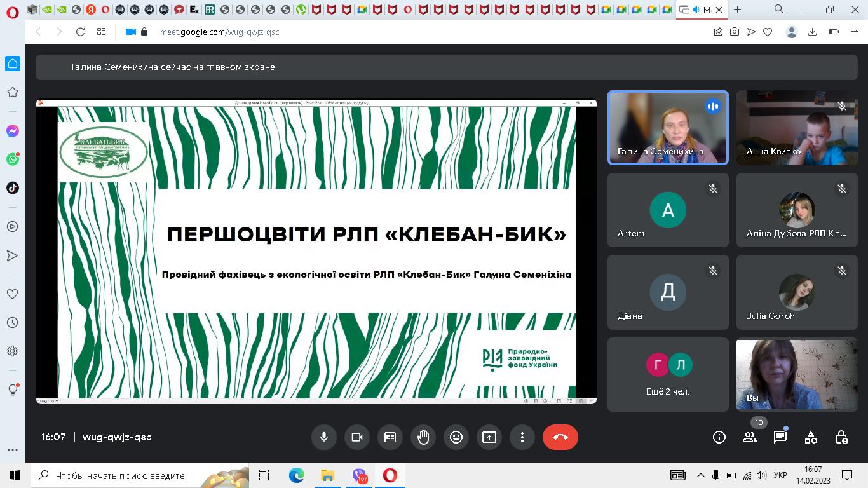Open Opera bookmarks star in sidebar
This screenshot has height=488, width=868.
coord(12,93)
